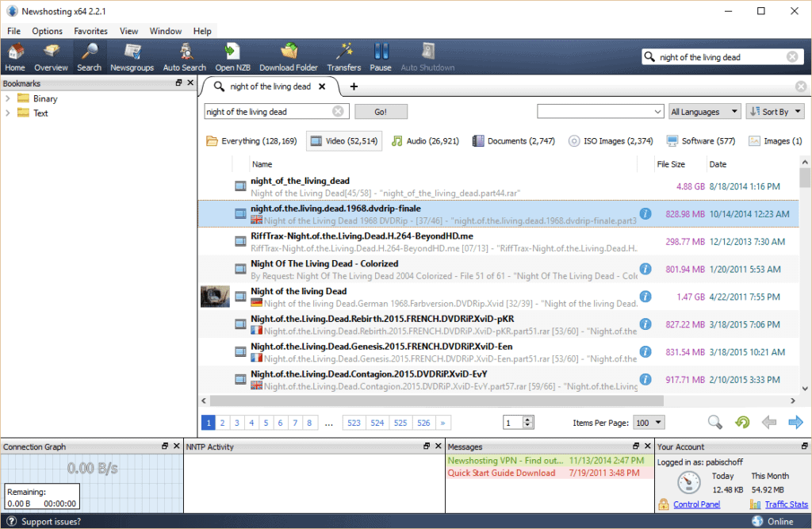Show info for Genesis.2015.FRENCH result
This screenshot has width=812, height=529.
click(x=645, y=351)
